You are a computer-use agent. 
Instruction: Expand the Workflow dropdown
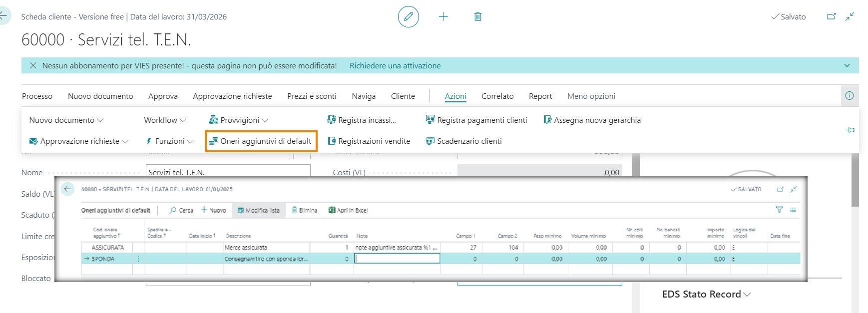165,120
